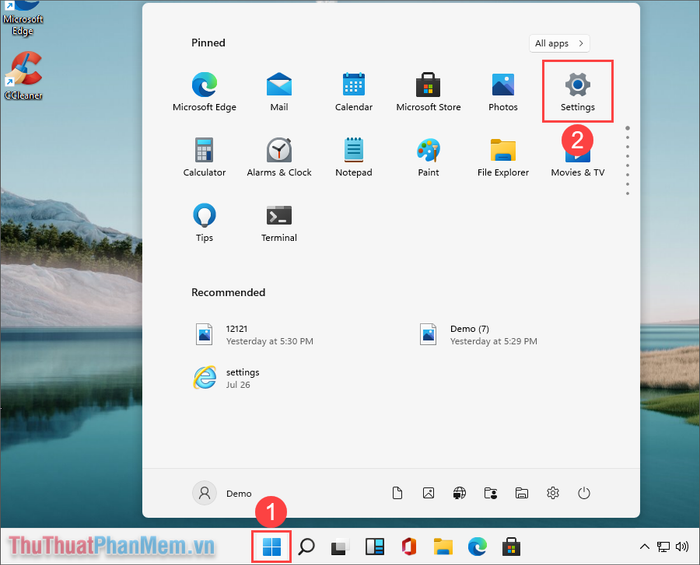Launch Movies & TV
Image resolution: width=700 pixels, height=565 pixels.
point(578,163)
